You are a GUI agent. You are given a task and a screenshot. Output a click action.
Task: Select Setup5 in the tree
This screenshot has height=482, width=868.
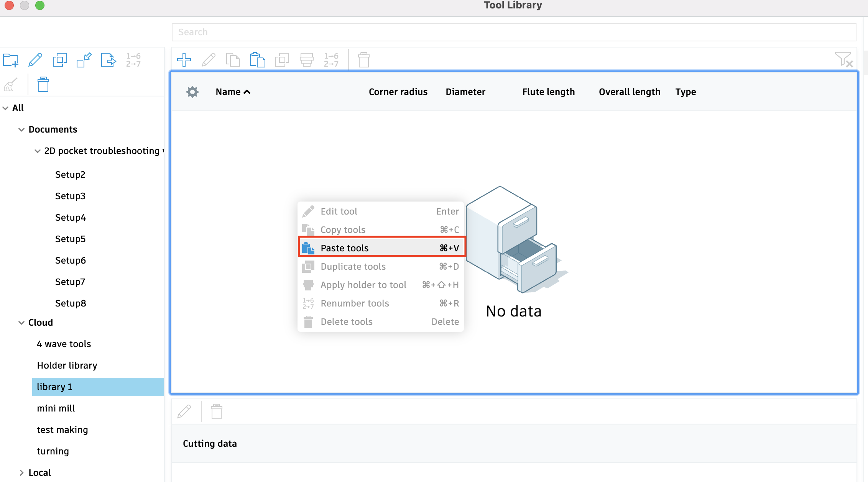(70, 239)
